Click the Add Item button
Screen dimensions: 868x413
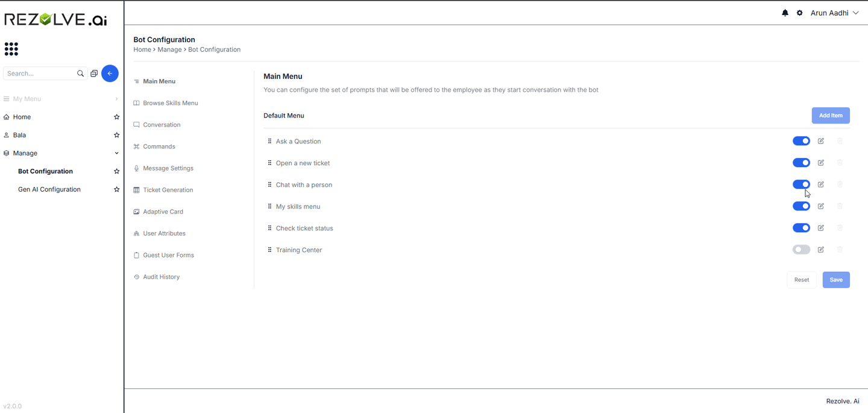(x=831, y=116)
